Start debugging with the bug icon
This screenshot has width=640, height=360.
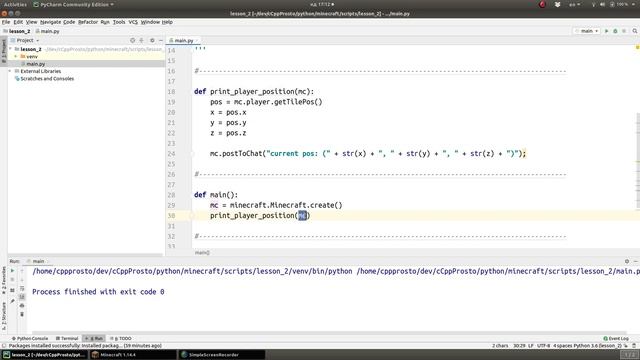(x=615, y=31)
